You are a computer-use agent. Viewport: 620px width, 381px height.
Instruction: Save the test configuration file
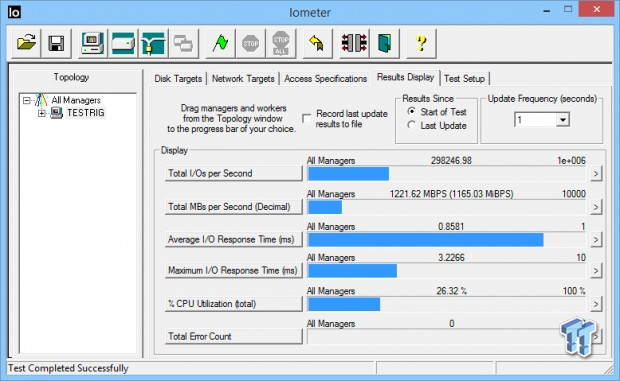point(56,43)
